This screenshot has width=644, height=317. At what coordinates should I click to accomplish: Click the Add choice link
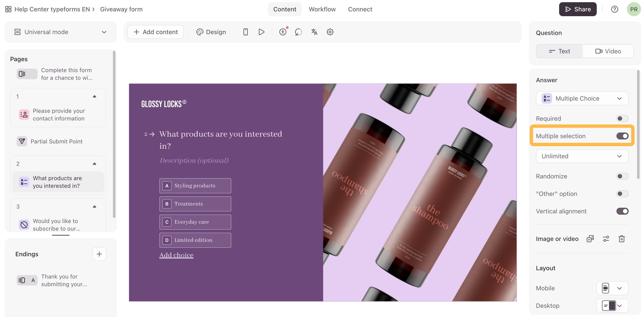(176, 255)
